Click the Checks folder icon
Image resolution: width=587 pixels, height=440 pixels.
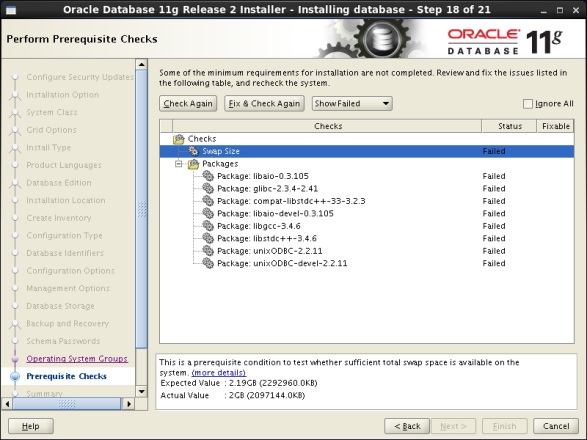point(179,139)
